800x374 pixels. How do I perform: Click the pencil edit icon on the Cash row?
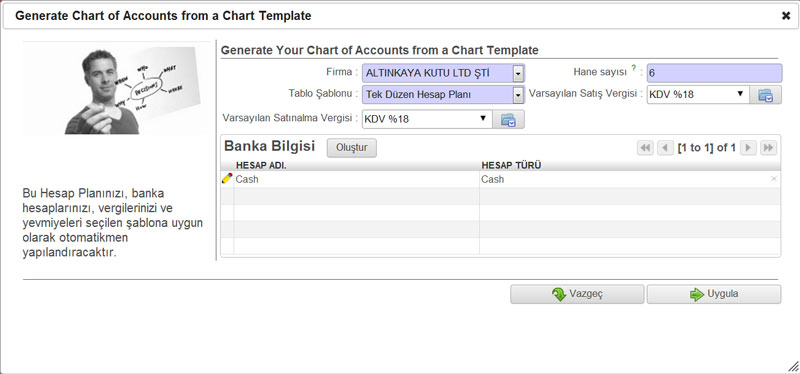pos(227,179)
